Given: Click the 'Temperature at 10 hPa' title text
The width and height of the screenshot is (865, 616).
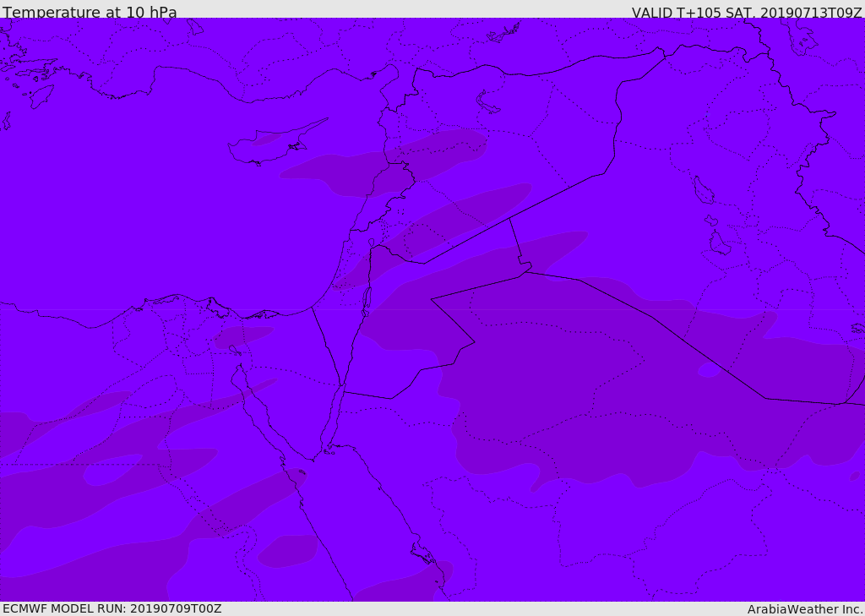Looking at the screenshot, I should pyautogui.click(x=90, y=12).
